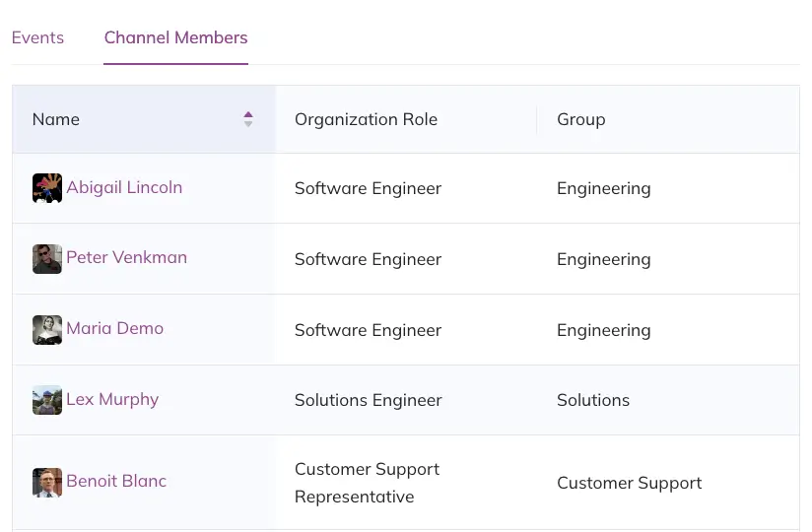Open Lex Murphy's profile link
This screenshot has width=812, height=532.
pos(112,399)
